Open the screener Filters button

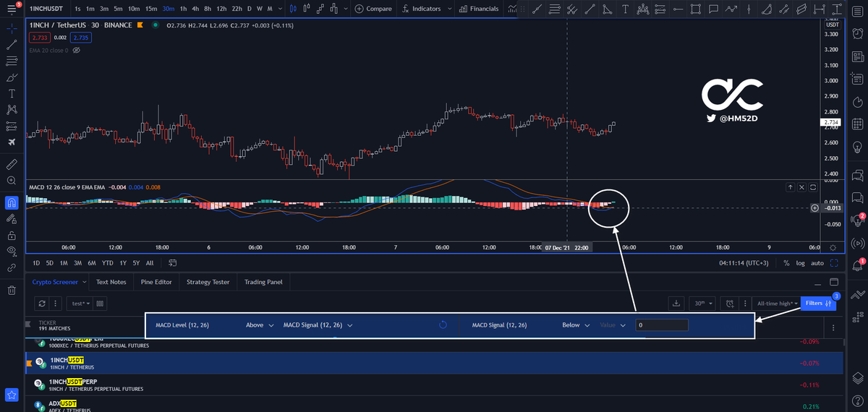click(818, 304)
